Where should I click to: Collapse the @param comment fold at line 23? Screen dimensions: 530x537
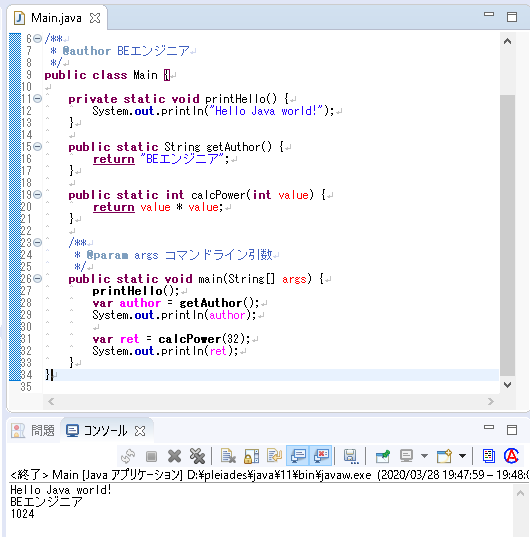(37, 242)
